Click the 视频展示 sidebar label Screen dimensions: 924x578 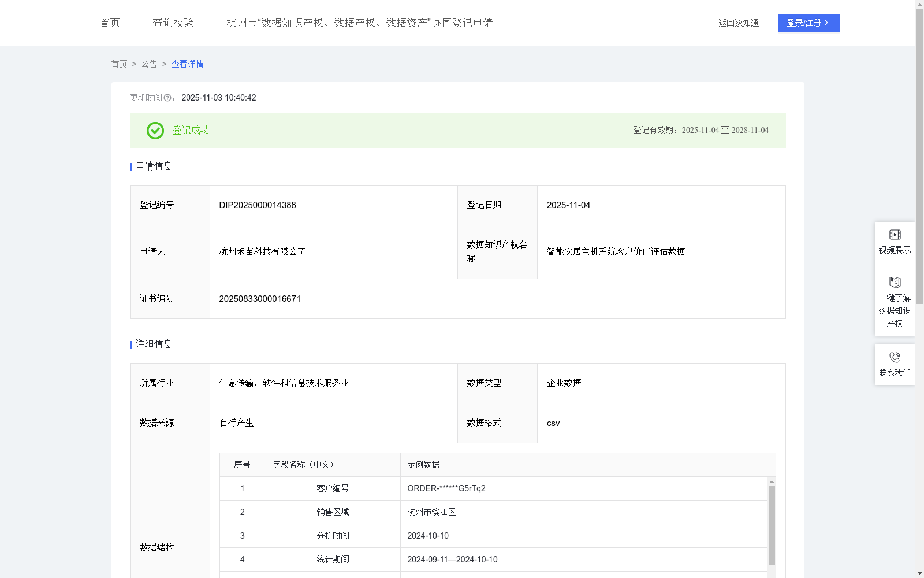coord(895,250)
